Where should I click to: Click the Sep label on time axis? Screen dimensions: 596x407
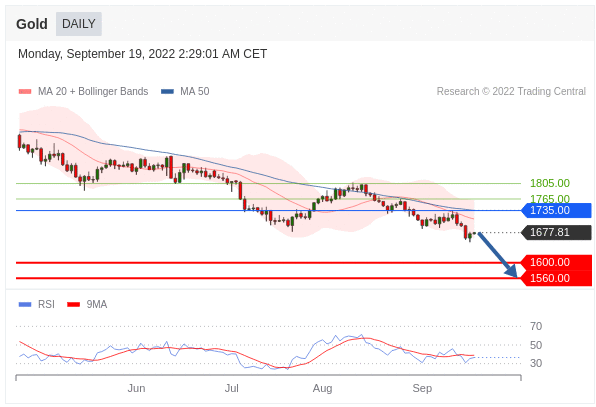tap(422, 388)
